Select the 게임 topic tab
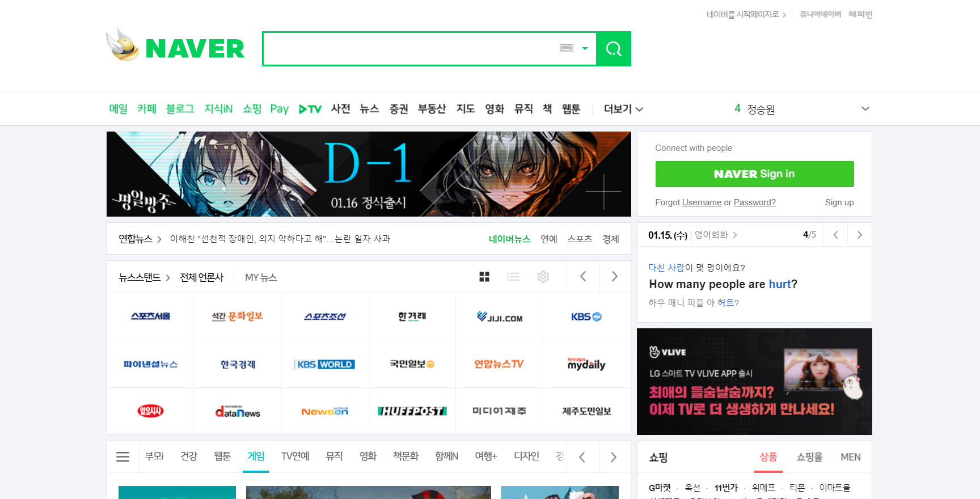The height and width of the screenshot is (499, 980). point(256,456)
